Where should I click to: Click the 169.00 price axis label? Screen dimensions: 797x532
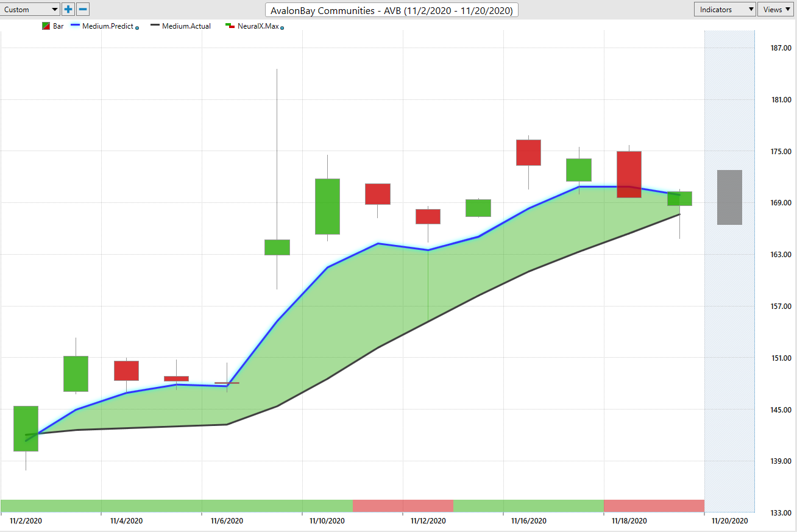781,203
